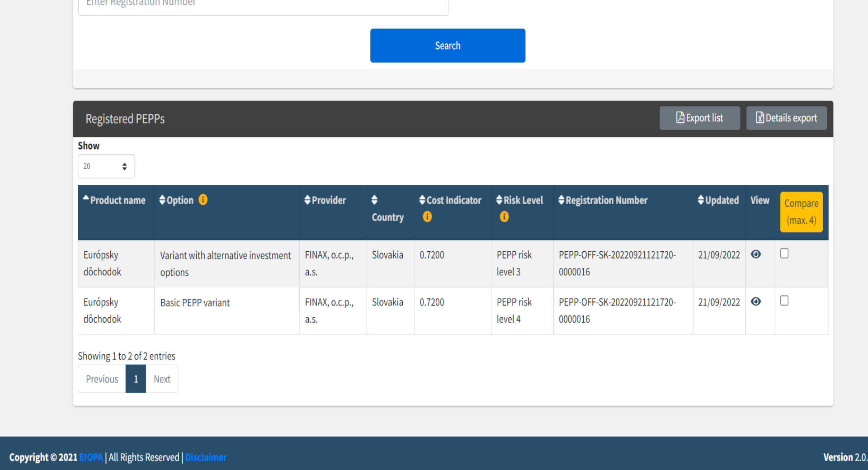View details of Basic PEPP variant
868x470 pixels.
pyautogui.click(x=755, y=301)
